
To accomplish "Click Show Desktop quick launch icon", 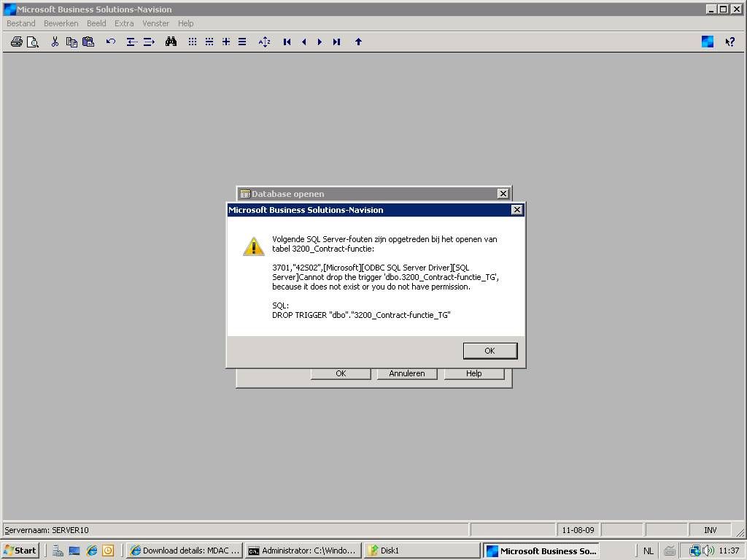I will [x=74, y=551].
